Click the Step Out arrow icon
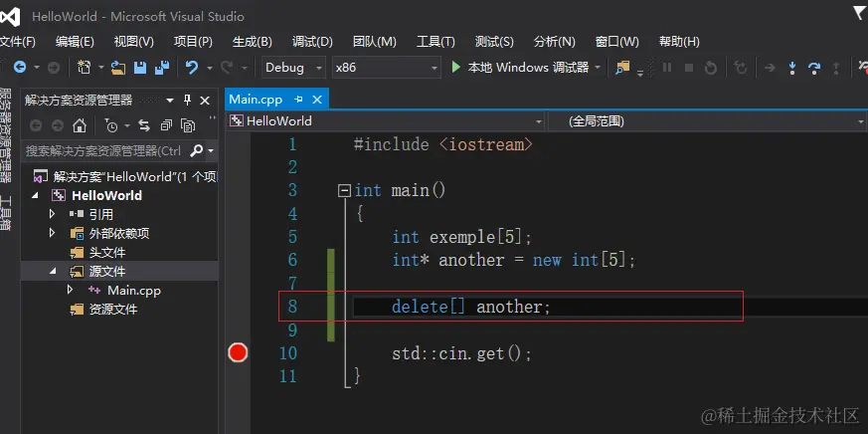Viewport: 868px width, 434px height. coord(836,68)
